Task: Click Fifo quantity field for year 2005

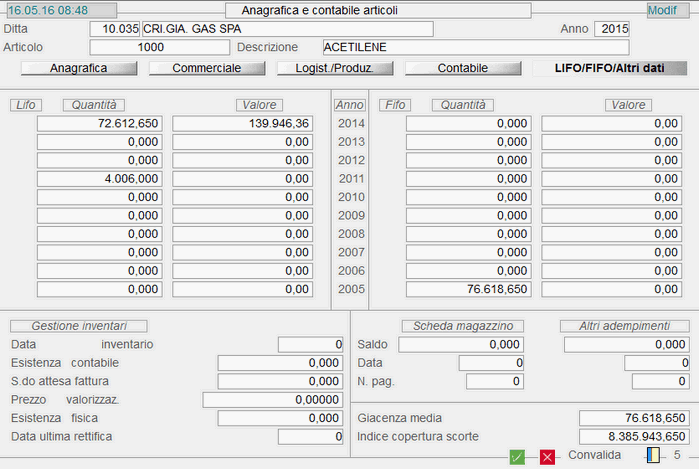Action: tap(468, 289)
